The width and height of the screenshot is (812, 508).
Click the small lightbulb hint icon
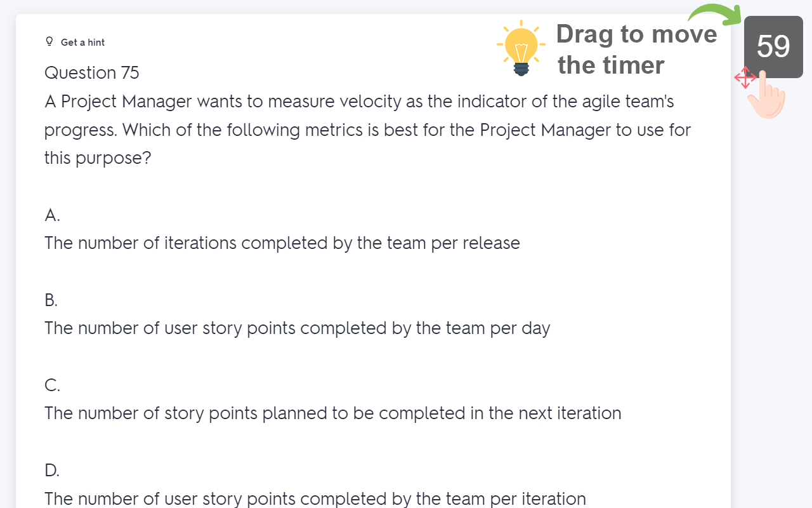click(49, 42)
